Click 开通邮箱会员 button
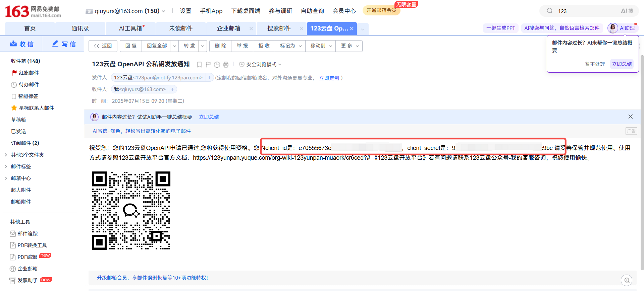This screenshot has width=644, height=291. coord(381,10)
